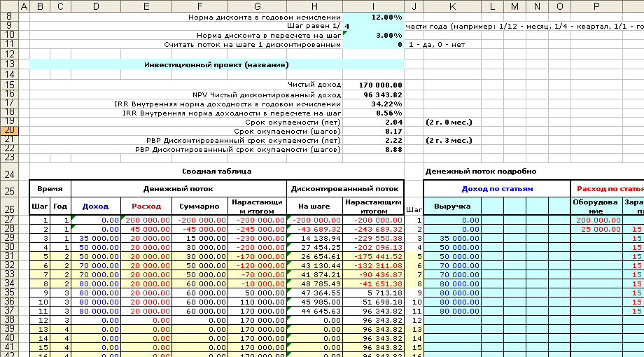The image size is (644, 357).
Task: Select column header K
Action: (452, 6)
